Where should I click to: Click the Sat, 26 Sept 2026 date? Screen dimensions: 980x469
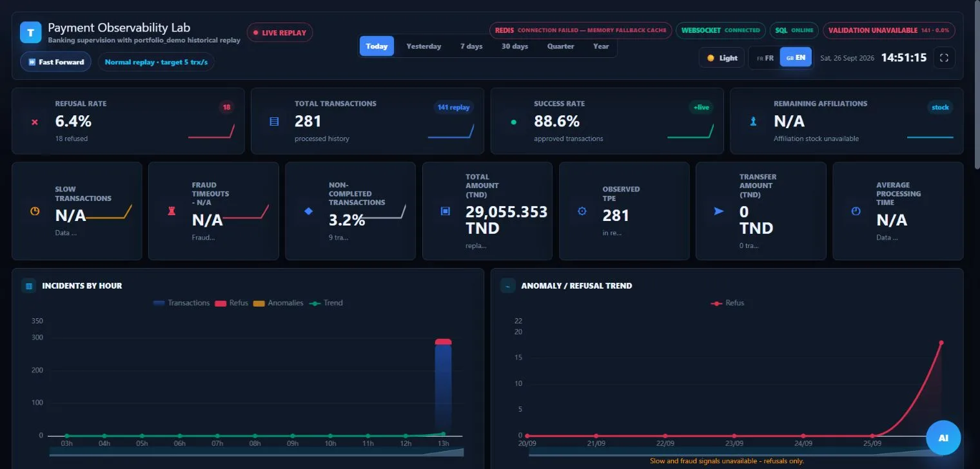click(847, 58)
